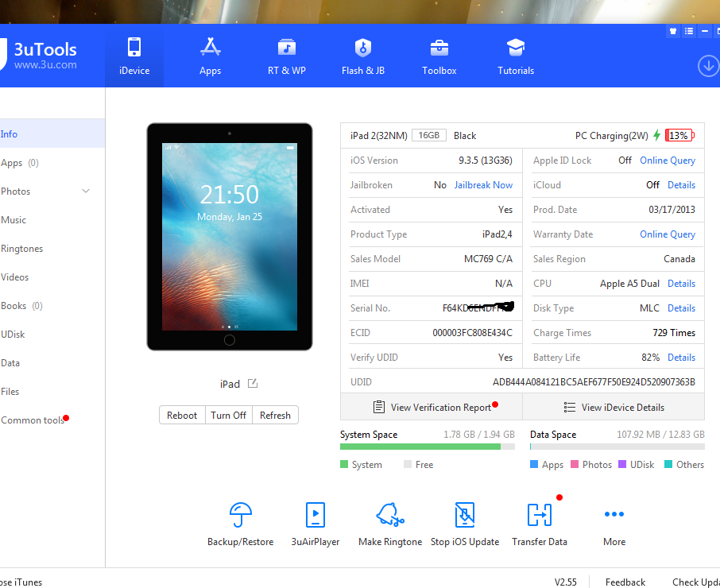Click the Feedback link in status bar
This screenshot has width=720, height=588.
625,582
